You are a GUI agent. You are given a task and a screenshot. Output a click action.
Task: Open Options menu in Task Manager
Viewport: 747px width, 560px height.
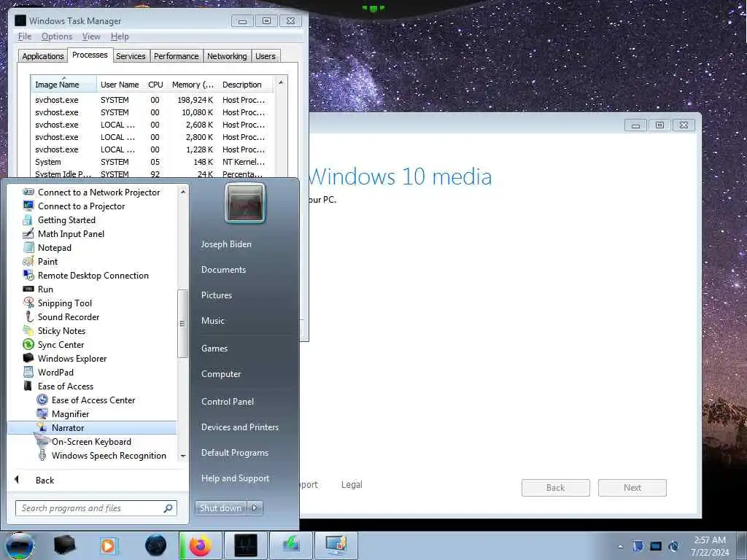point(57,36)
